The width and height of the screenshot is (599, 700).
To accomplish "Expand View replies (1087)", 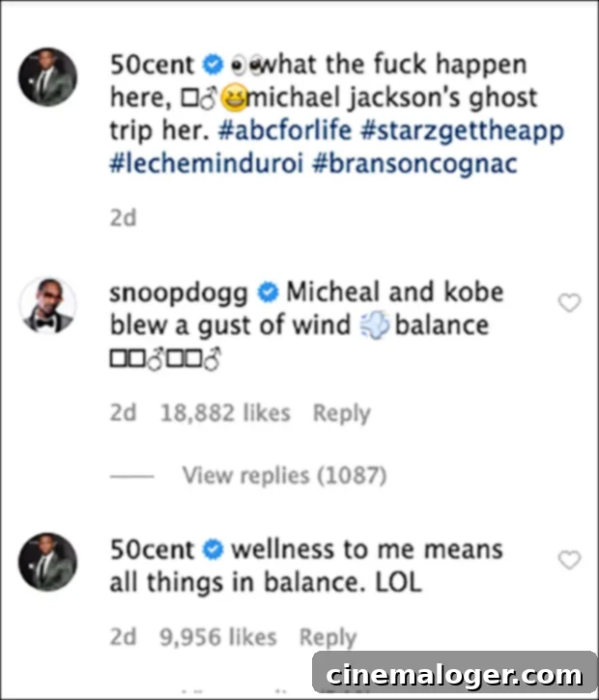I will pos(284,475).
